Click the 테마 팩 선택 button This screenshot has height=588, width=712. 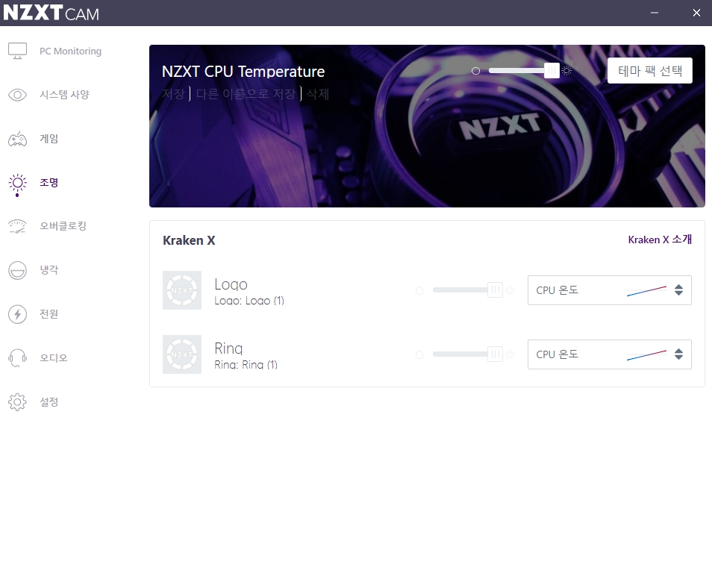click(650, 70)
